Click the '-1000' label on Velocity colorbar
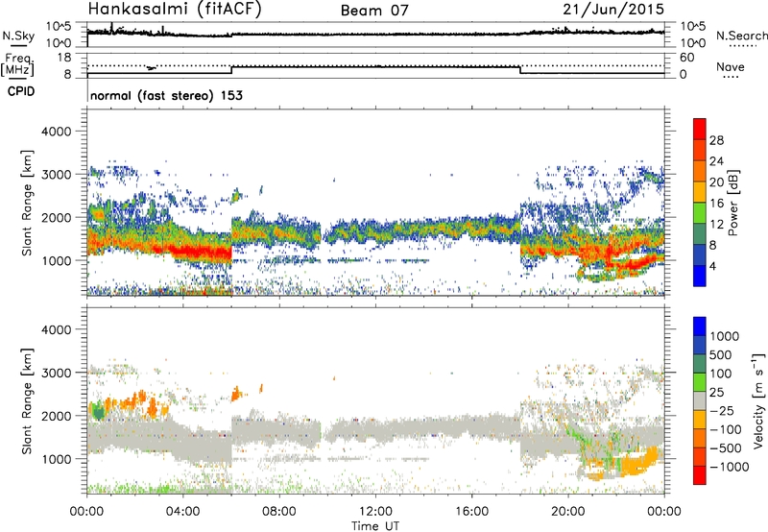The height and width of the screenshot is (532, 768). point(730,467)
